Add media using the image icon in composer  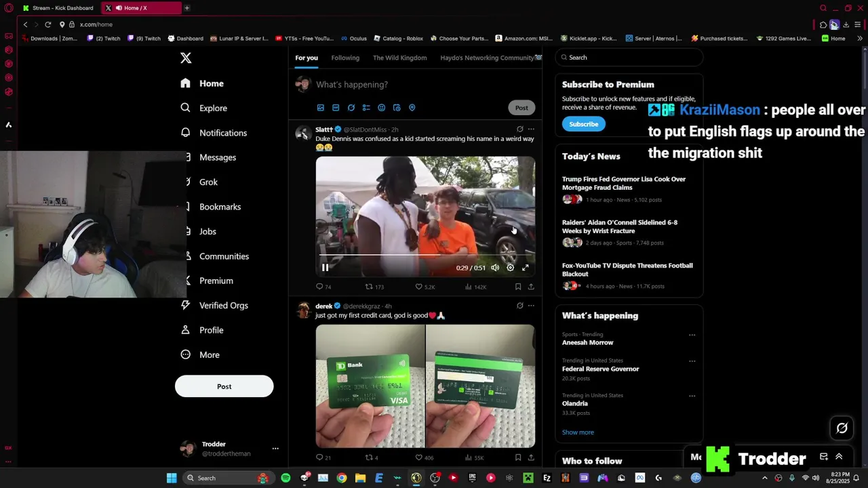pos(321,108)
